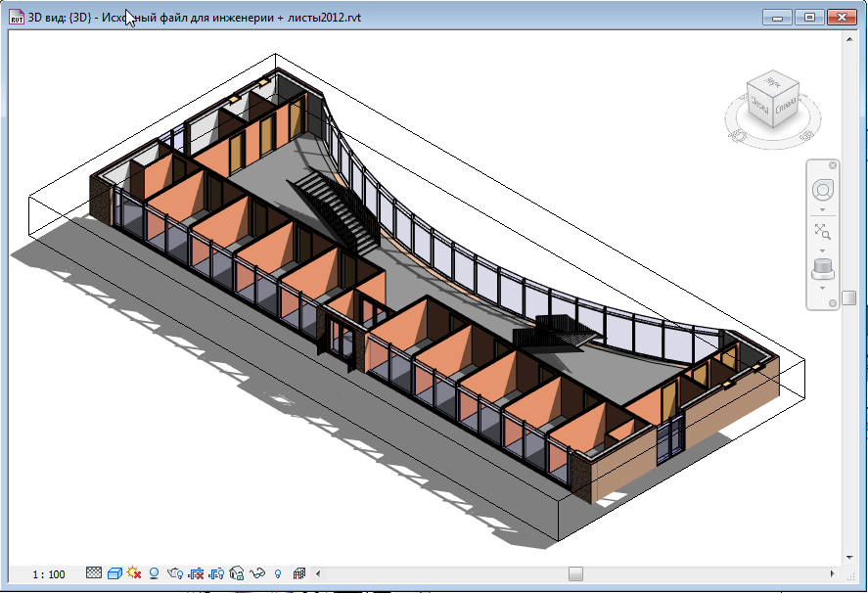Toggle the Crop View icon

pyautogui.click(x=196, y=573)
